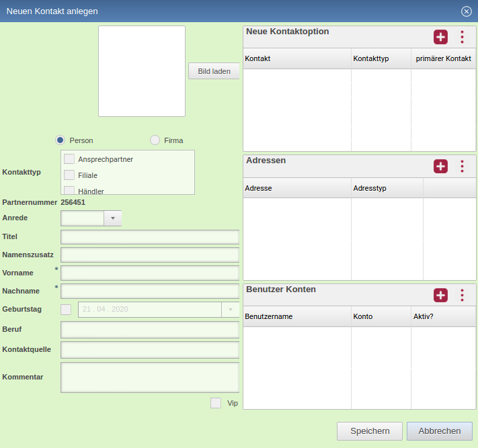Add a Benutzer Konten entry via plus icon
The width and height of the screenshot is (478, 448).
point(440,295)
